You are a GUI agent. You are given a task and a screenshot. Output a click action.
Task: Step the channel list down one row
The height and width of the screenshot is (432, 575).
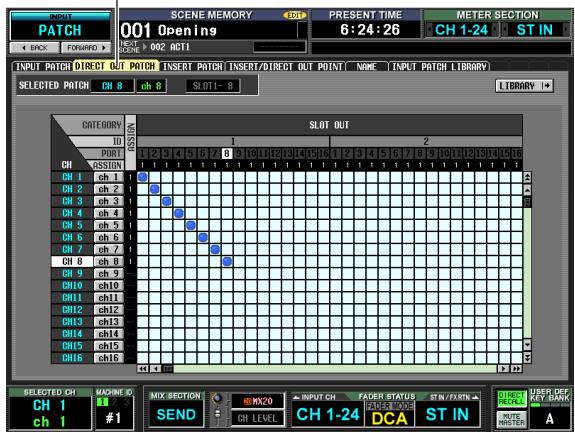[527, 344]
